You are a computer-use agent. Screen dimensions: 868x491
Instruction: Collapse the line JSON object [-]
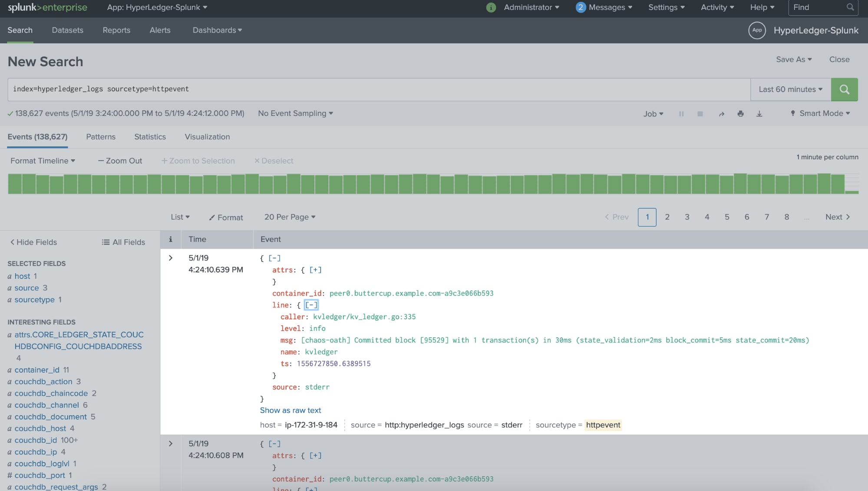click(311, 305)
